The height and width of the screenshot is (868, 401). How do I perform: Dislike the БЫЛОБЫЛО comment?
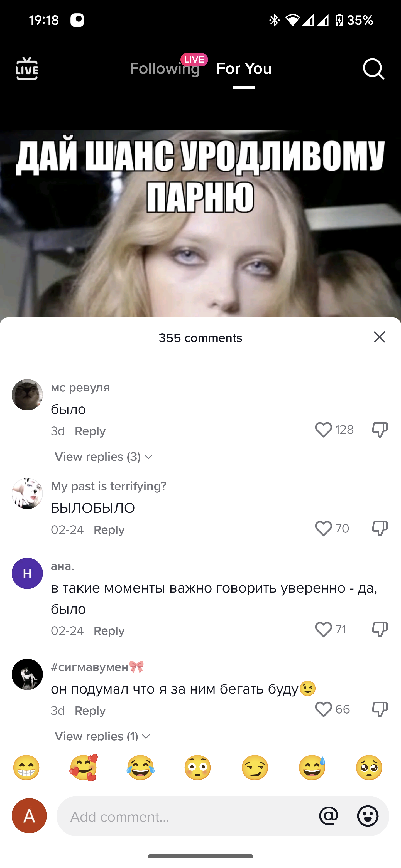tap(380, 528)
